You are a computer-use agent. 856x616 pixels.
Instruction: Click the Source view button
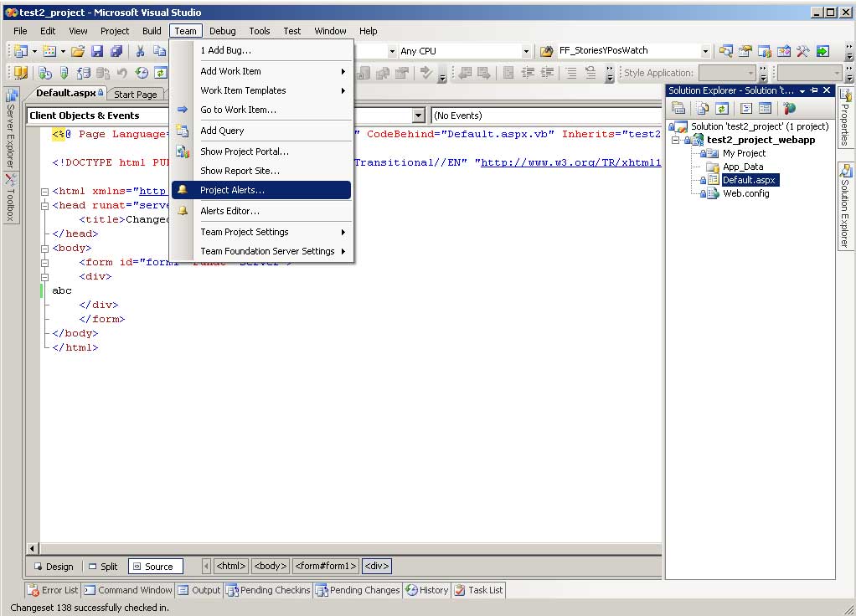156,567
